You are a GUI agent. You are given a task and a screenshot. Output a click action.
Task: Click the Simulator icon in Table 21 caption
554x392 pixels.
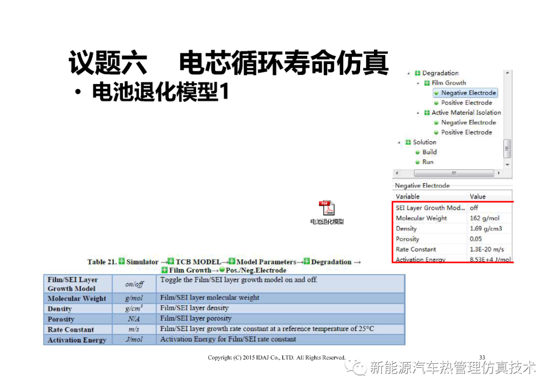coord(122,261)
